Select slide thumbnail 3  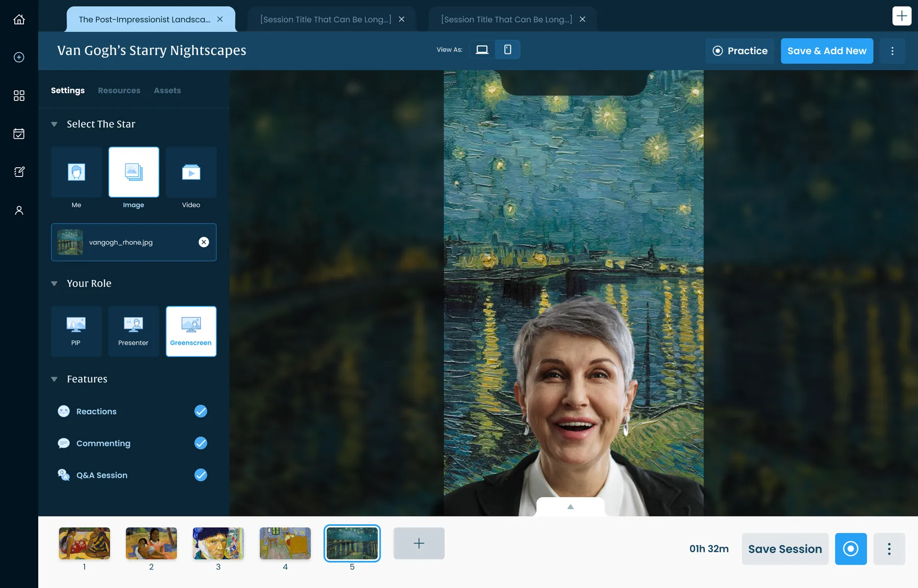tap(218, 543)
